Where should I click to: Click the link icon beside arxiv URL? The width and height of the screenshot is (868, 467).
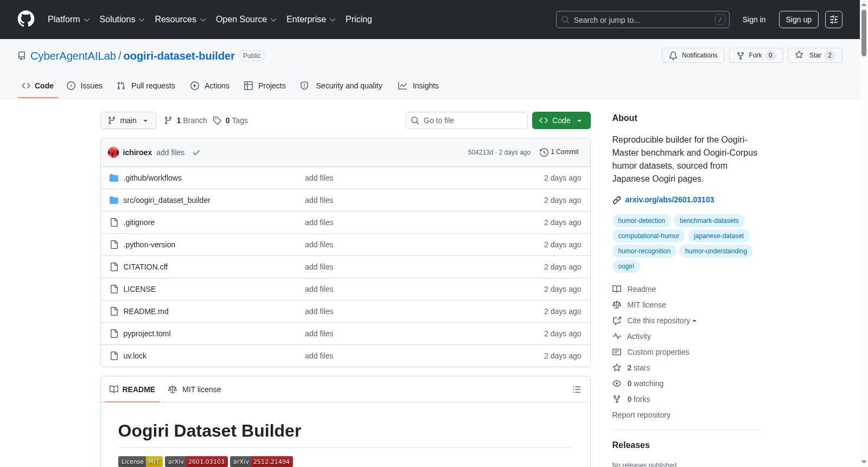(x=617, y=200)
